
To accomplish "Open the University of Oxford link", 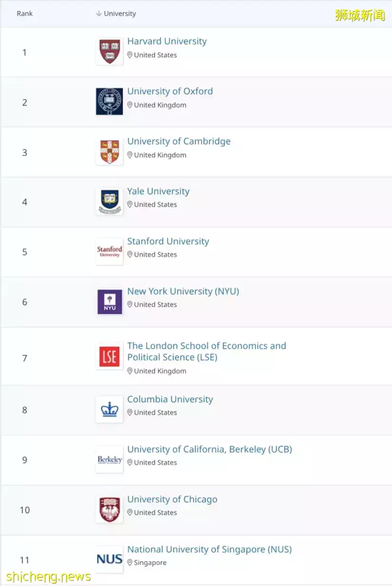I will click(170, 91).
